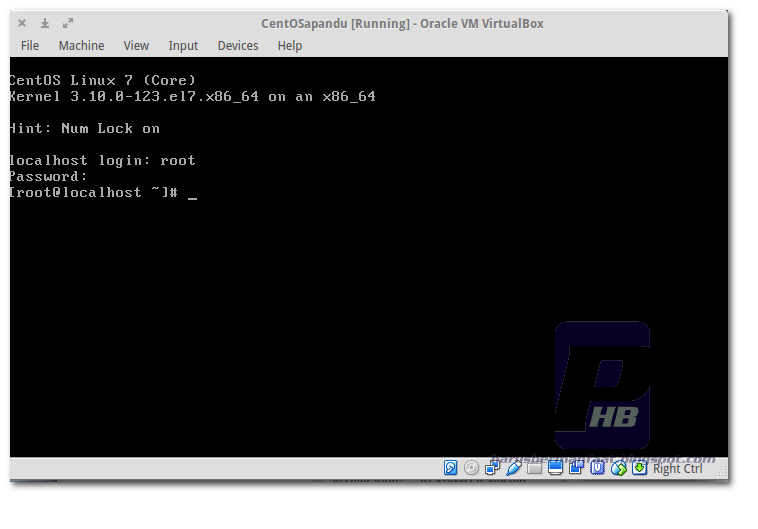This screenshot has height=529, width=758.
Task: Click the window resize grip corner
Action: [x=722, y=471]
